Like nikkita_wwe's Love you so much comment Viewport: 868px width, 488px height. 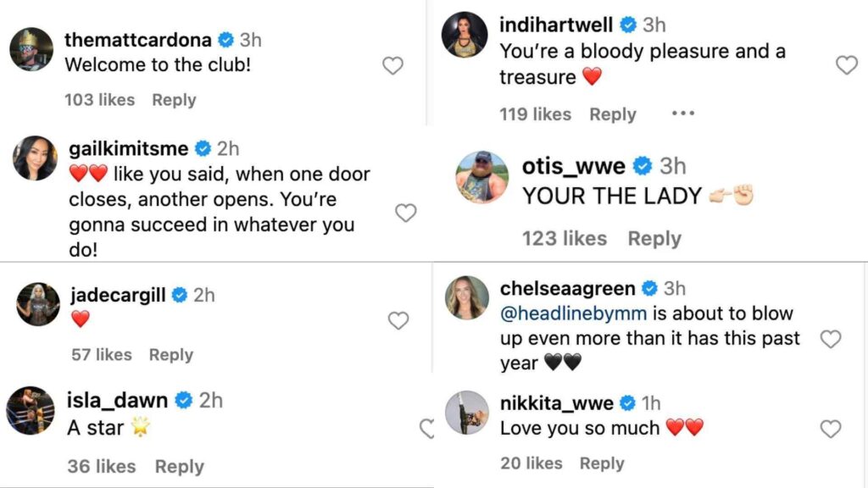[831, 429]
